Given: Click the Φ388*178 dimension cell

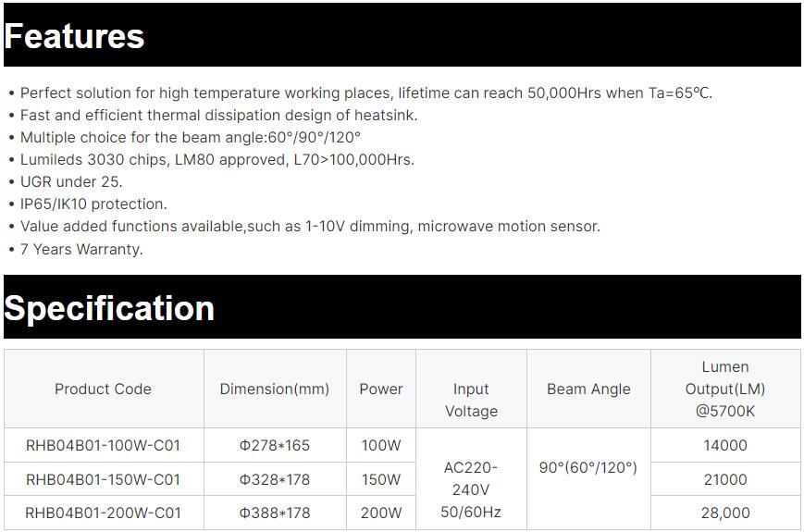Looking at the screenshot, I should tap(275, 513).
